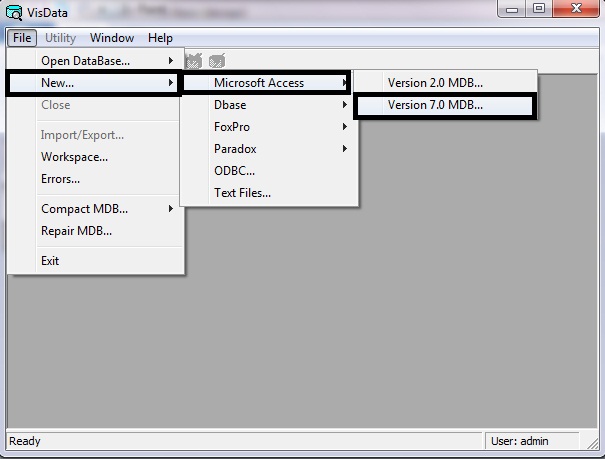
Task: Select Microsoft Access submenu item
Action: pos(267,83)
